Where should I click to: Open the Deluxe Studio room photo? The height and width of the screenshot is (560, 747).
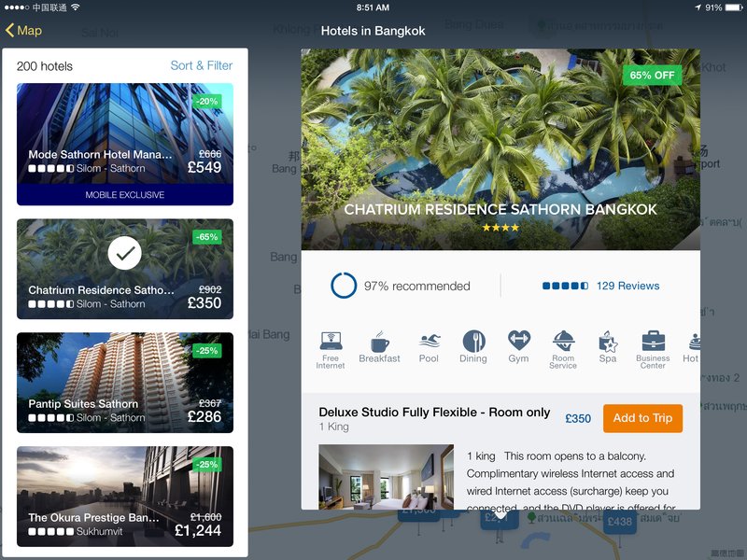(x=386, y=477)
